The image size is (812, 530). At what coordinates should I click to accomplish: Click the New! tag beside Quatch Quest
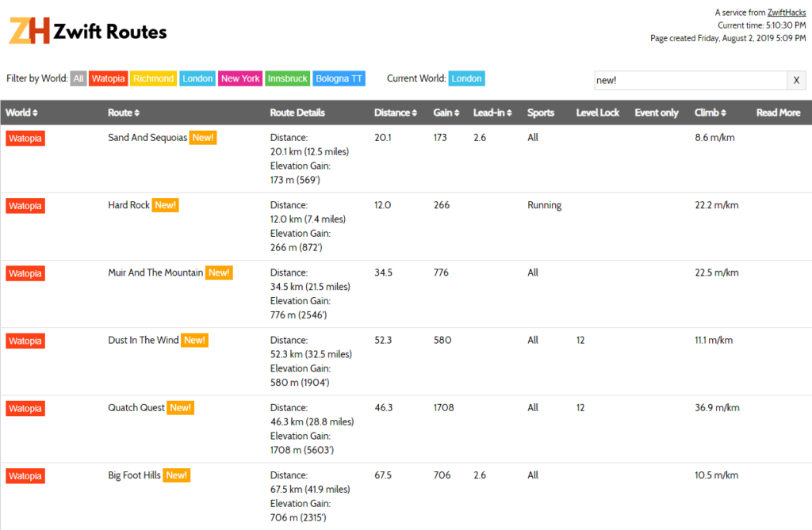click(x=180, y=408)
